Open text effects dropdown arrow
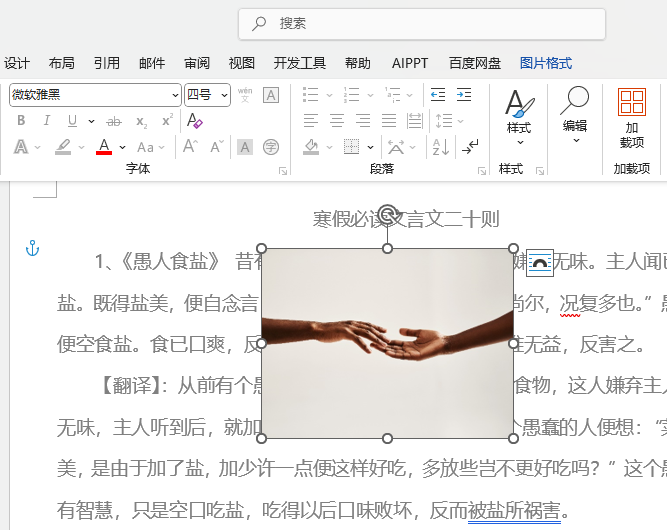Image resolution: width=667 pixels, height=530 pixels. [x=37, y=147]
